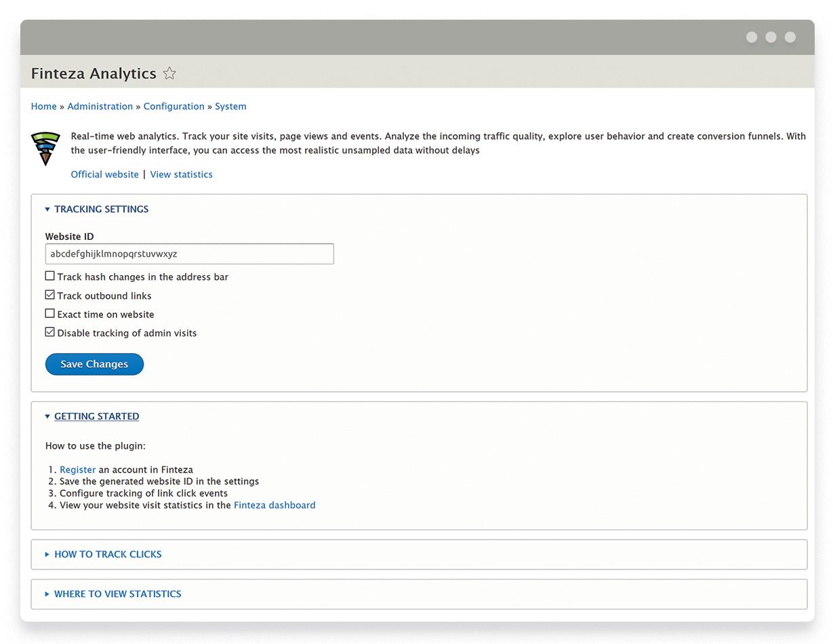Uncheck "Disable tracking of admin visits"
Screen dimensions: 833x644
click(49, 331)
